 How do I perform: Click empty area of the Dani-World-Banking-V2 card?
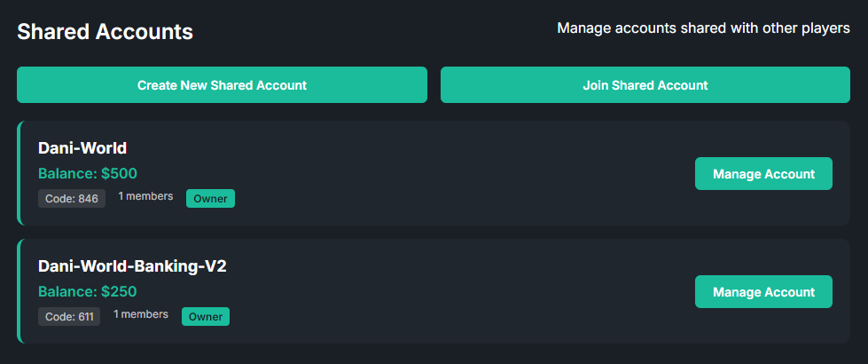(x=461, y=291)
